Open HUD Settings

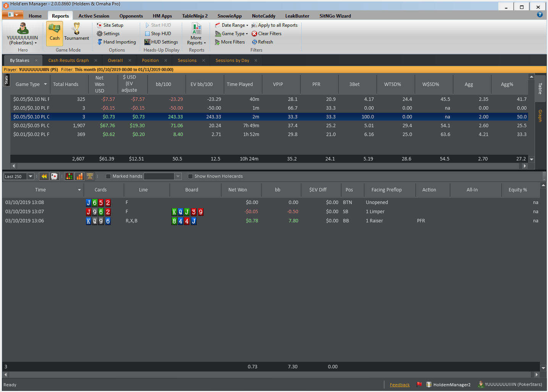(x=161, y=42)
